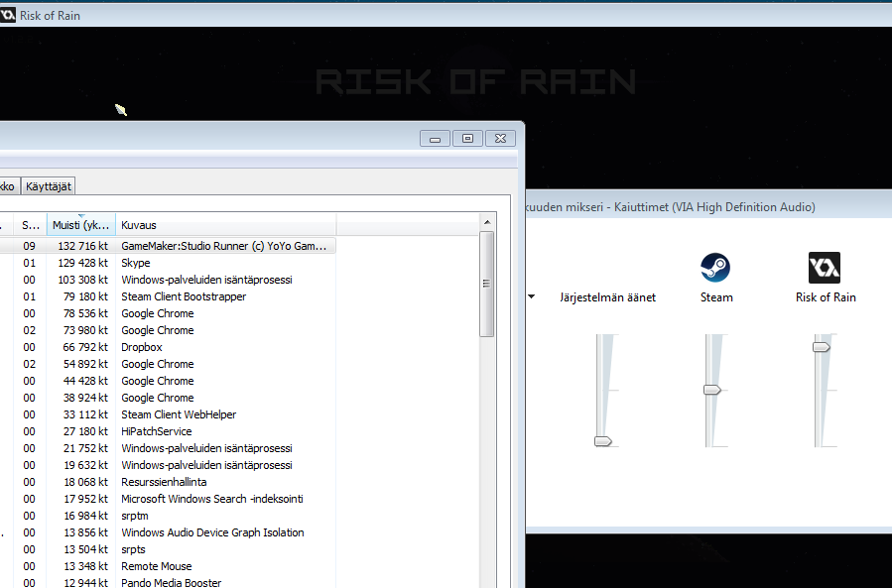Image resolution: width=892 pixels, height=588 pixels.
Task: Sort by the Kuvaus column header
Action: (226, 225)
